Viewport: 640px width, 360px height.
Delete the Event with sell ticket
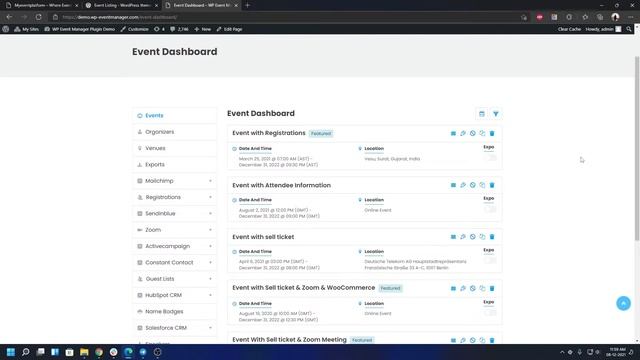tap(492, 237)
